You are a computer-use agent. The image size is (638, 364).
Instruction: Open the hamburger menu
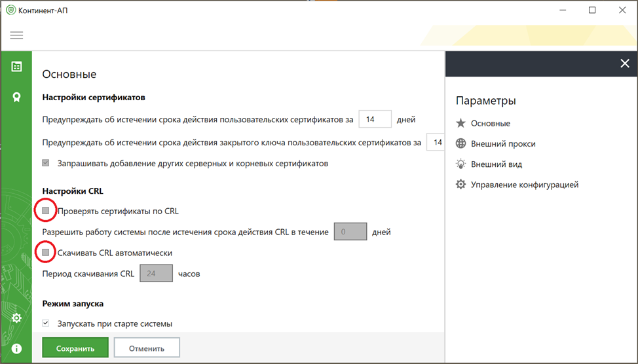[x=16, y=35]
